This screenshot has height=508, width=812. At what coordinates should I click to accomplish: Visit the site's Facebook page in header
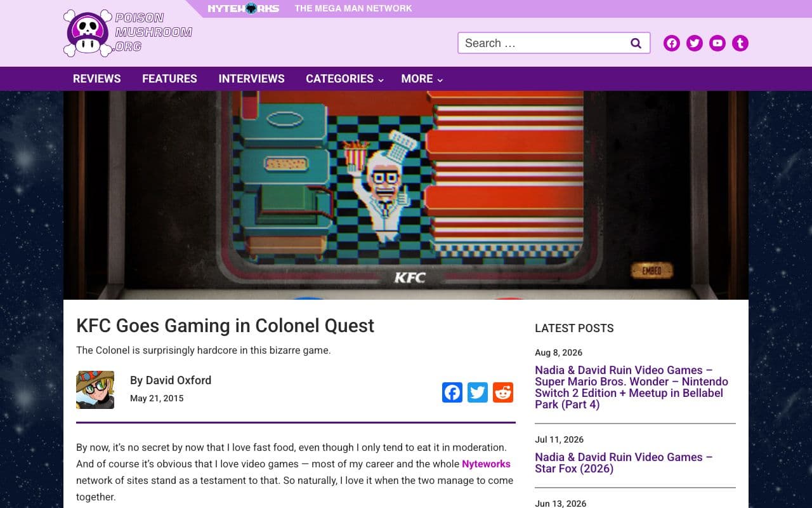pos(672,43)
